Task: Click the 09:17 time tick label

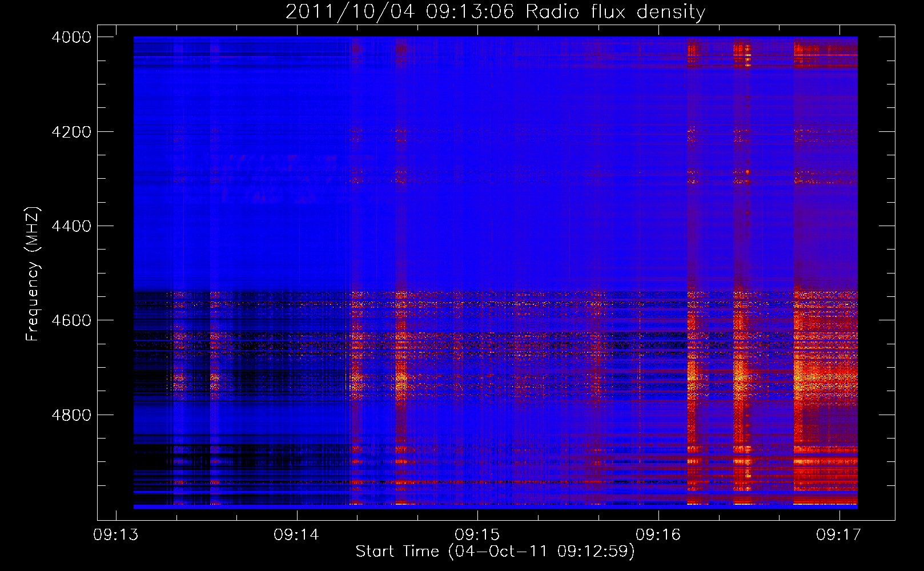Action: [x=839, y=534]
